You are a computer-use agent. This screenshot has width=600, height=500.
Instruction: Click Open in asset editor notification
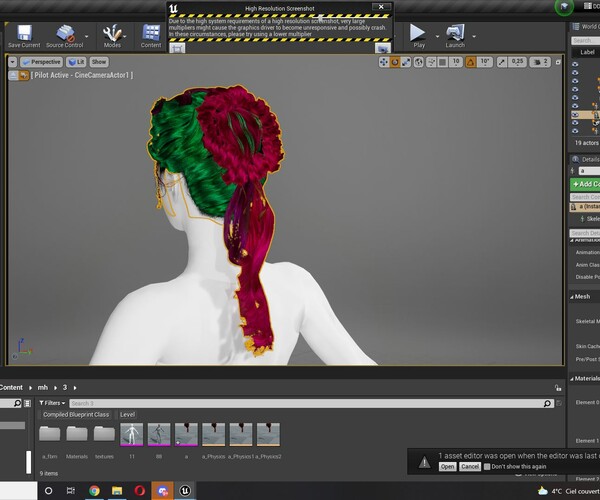pos(447,467)
